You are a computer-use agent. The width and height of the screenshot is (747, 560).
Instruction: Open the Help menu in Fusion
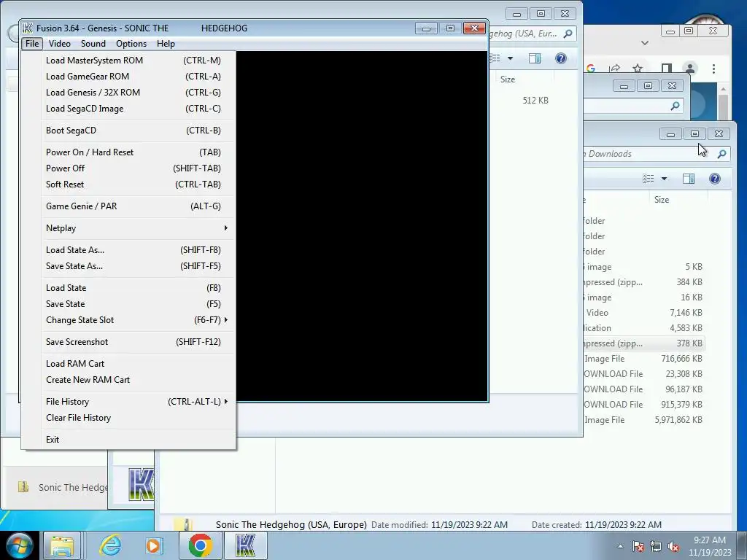pyautogui.click(x=166, y=43)
